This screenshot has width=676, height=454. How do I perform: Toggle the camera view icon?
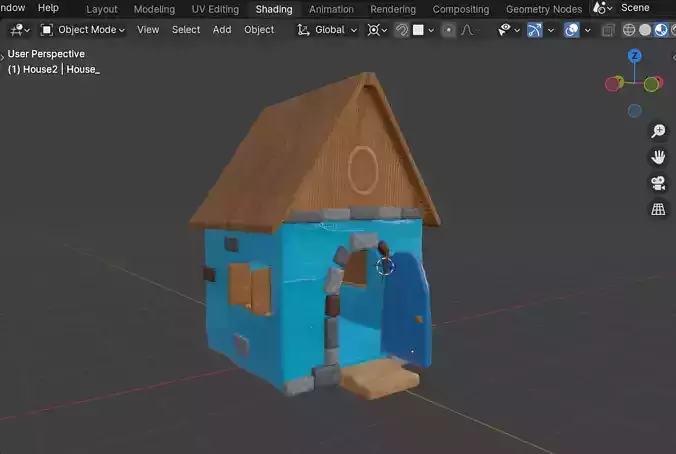pyautogui.click(x=658, y=183)
